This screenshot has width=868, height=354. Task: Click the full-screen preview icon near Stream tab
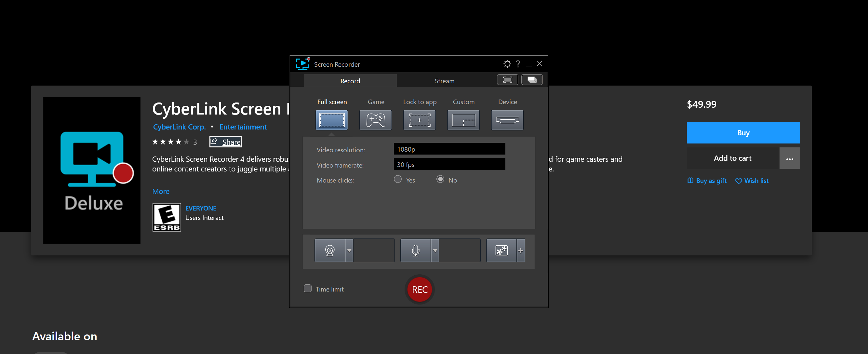(x=507, y=80)
